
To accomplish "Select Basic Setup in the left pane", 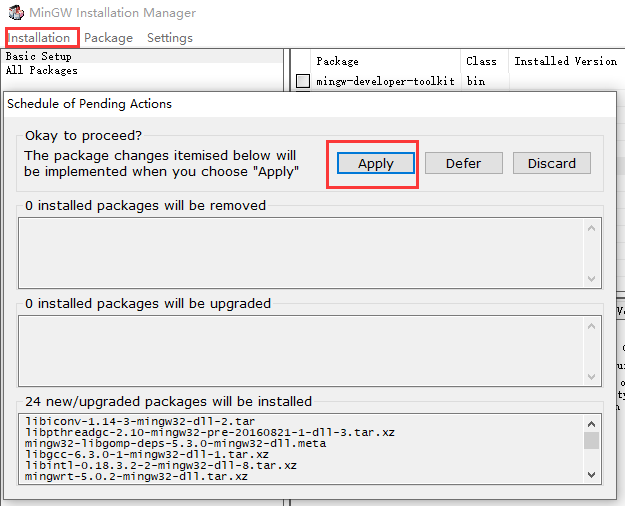I will [39, 56].
